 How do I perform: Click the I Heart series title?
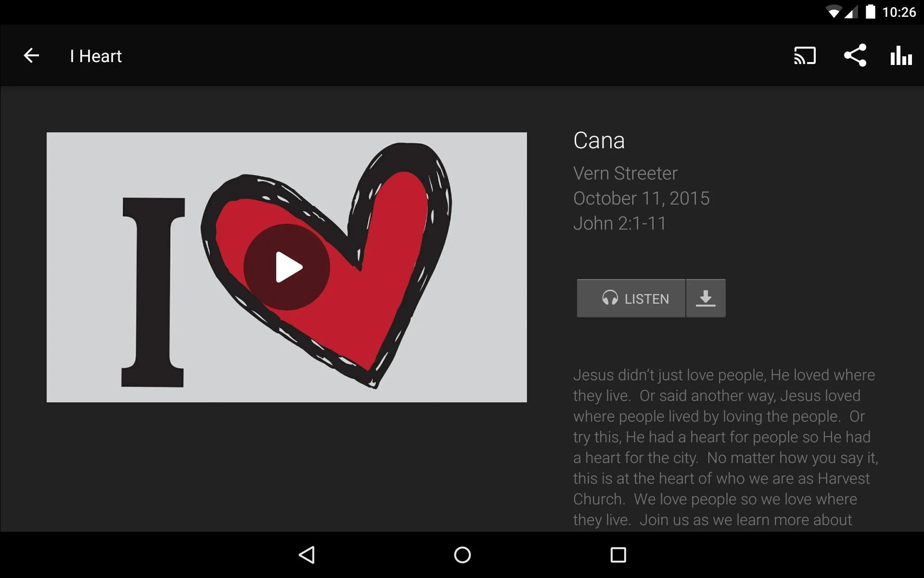tap(96, 55)
